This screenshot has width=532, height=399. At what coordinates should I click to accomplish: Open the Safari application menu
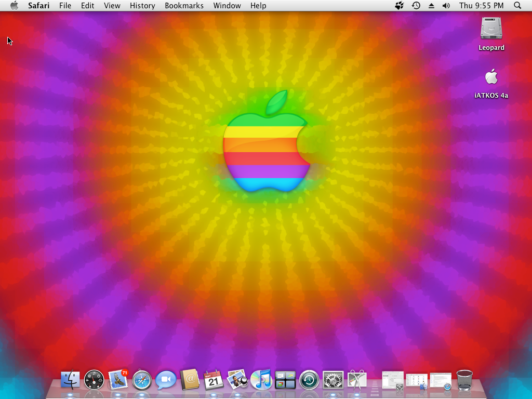pos(38,6)
